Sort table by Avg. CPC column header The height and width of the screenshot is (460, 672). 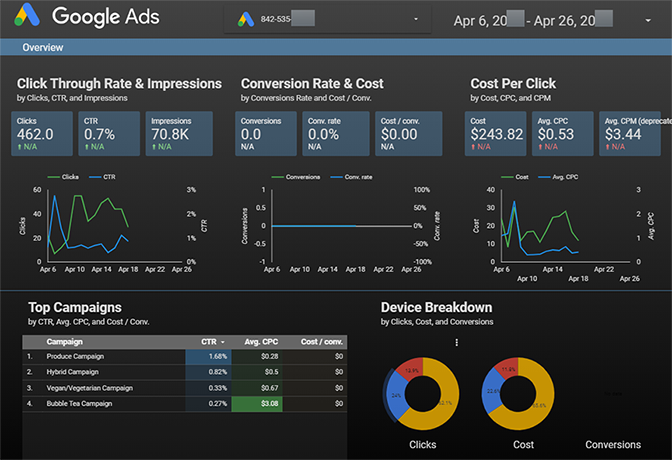pos(261,342)
